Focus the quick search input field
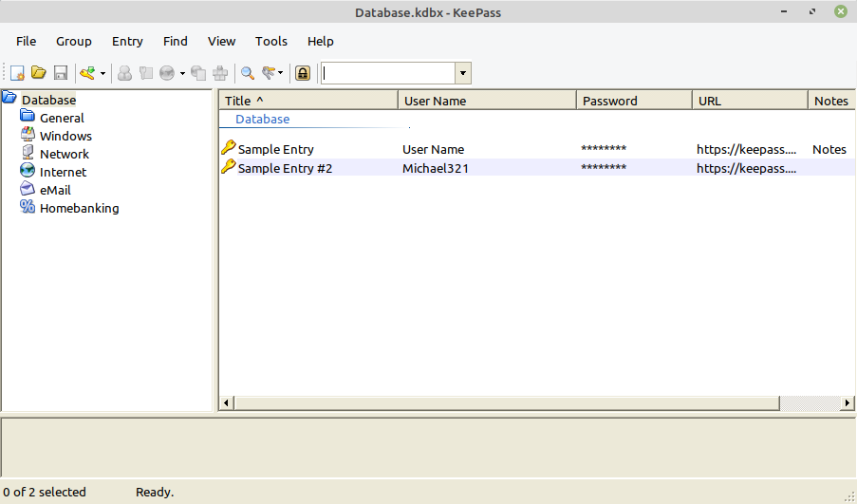Image resolution: width=857 pixels, height=504 pixels. 388,73
